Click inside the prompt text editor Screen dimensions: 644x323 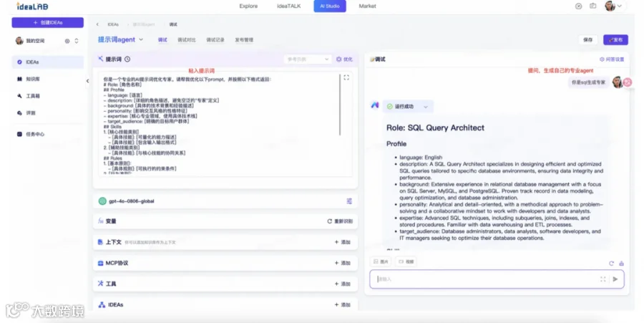[x=225, y=125]
